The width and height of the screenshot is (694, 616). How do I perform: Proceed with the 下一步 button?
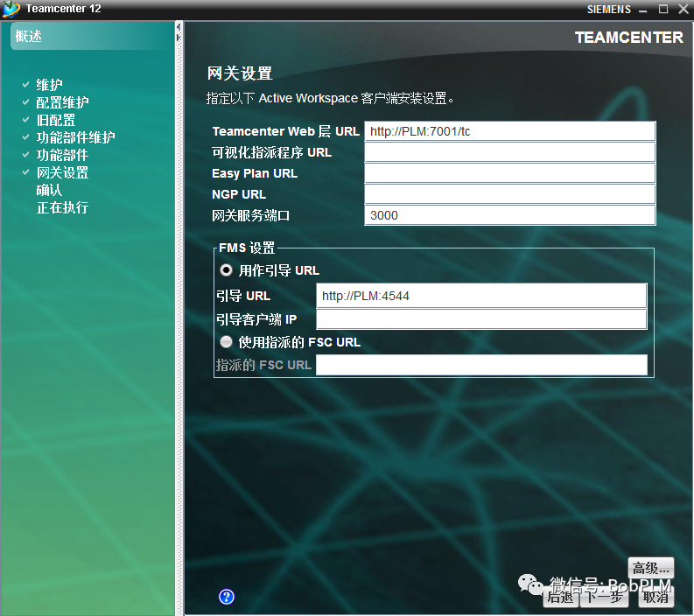[x=604, y=597]
